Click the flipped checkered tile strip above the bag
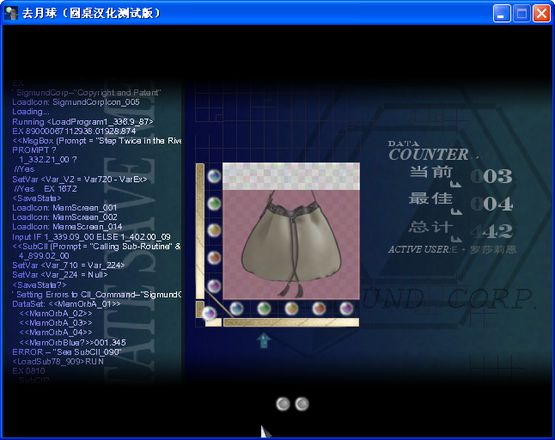Image resolution: width=555 pixels, height=440 pixels. point(291,177)
